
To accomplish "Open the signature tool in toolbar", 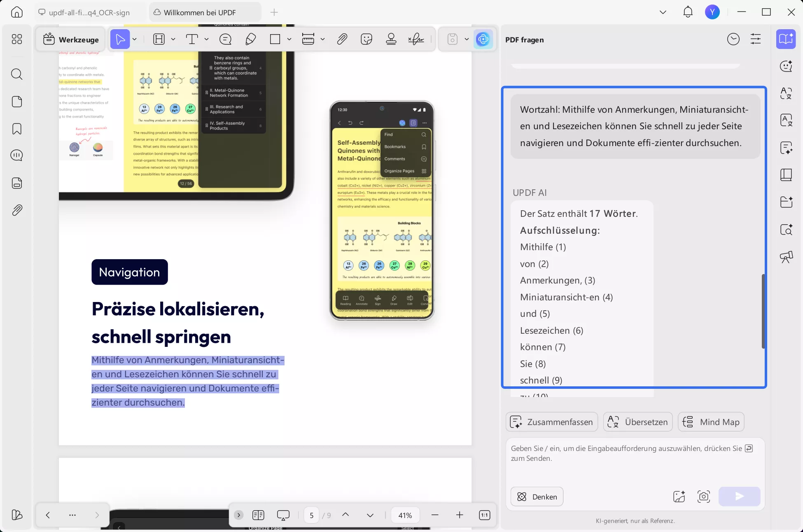I will tap(416, 39).
